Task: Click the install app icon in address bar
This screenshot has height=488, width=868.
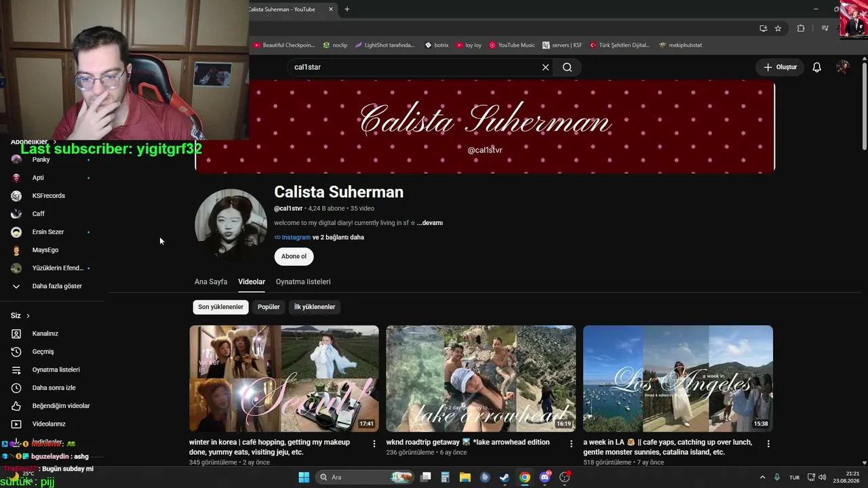Action: pos(763,28)
